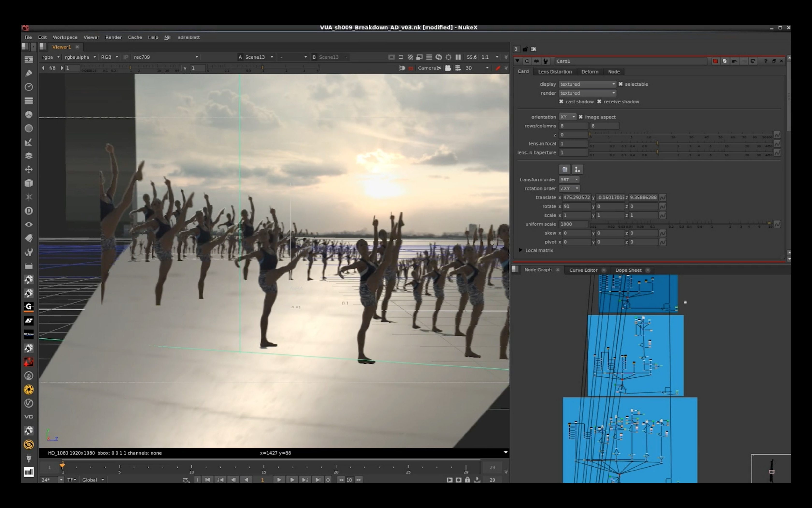This screenshot has width=812, height=508.
Task: Toggle the Card1 red node color square
Action: pyautogui.click(x=715, y=61)
